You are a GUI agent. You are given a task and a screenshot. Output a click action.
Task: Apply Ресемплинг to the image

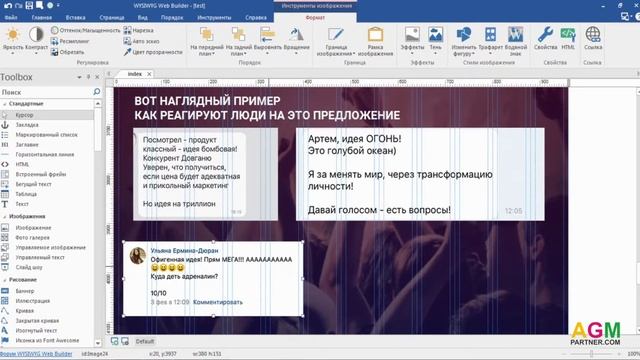[x=70, y=41]
